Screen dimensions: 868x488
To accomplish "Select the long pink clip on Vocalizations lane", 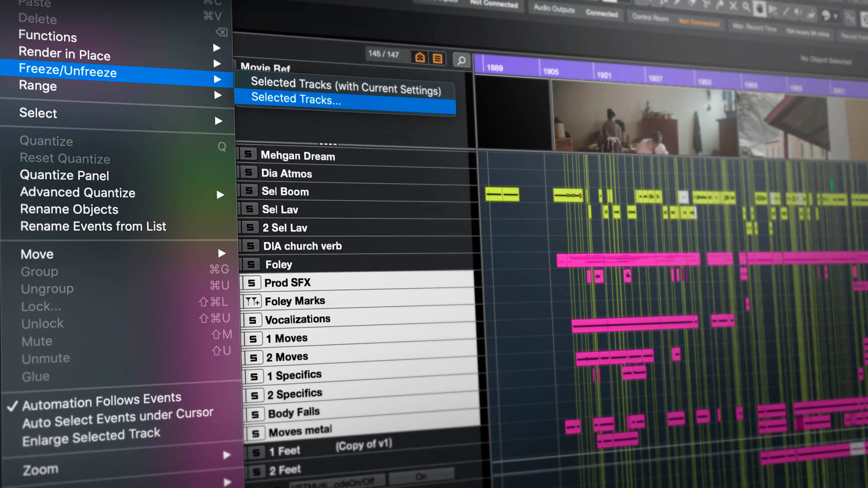I will pos(635,324).
